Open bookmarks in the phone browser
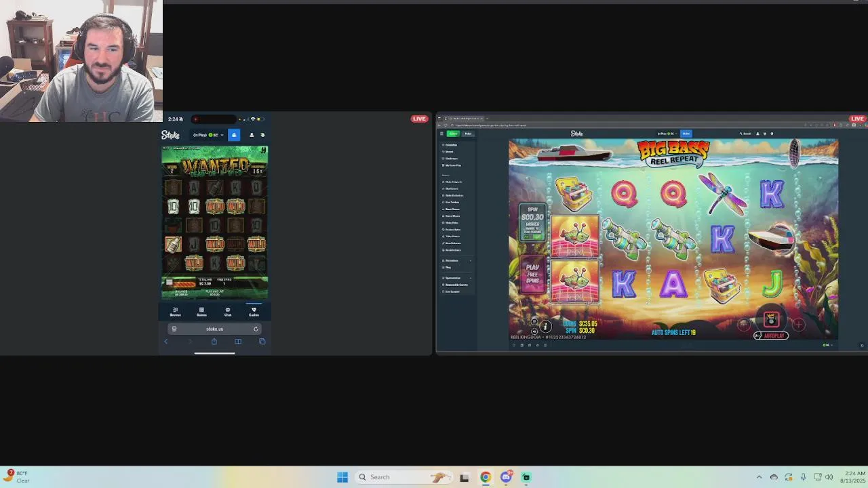This screenshot has height=488, width=868. pyautogui.click(x=238, y=341)
